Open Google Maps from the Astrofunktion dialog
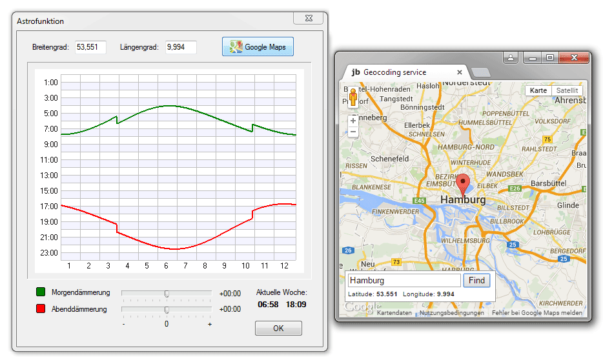Screen dimensions: 603x364 click(x=258, y=47)
